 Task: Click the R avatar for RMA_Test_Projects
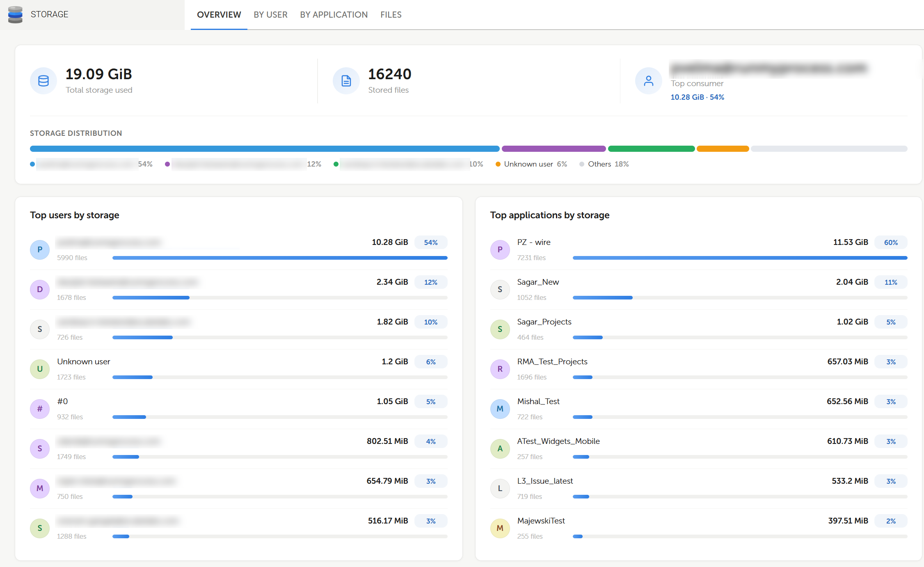500,369
